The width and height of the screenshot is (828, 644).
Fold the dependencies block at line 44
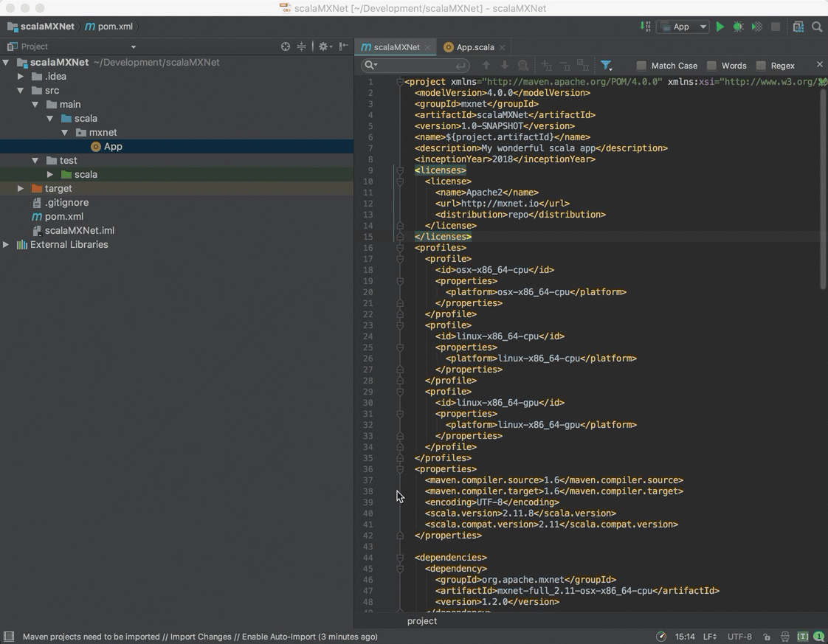tap(400, 558)
